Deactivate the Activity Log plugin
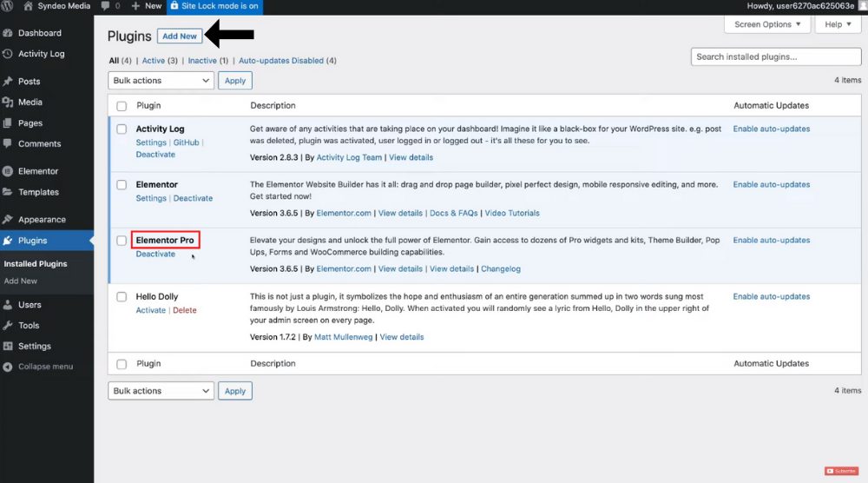 [155, 155]
